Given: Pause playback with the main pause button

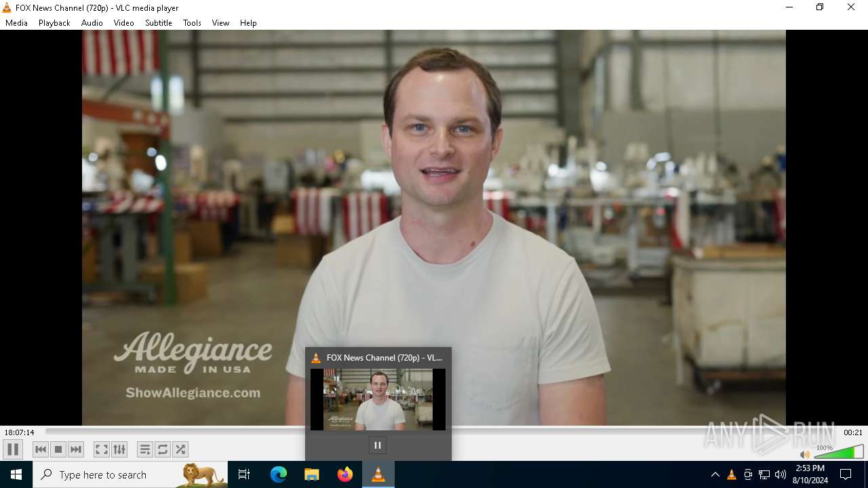Looking at the screenshot, I should pos(13,449).
